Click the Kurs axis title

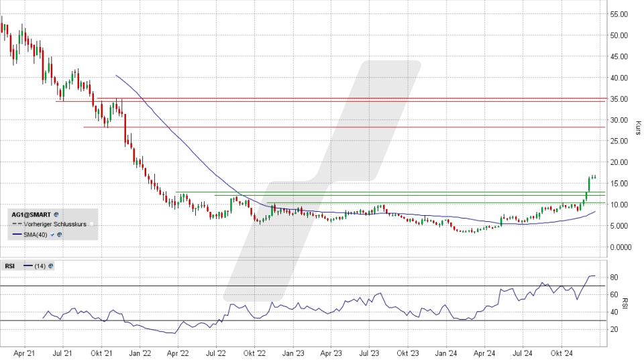click(638, 128)
